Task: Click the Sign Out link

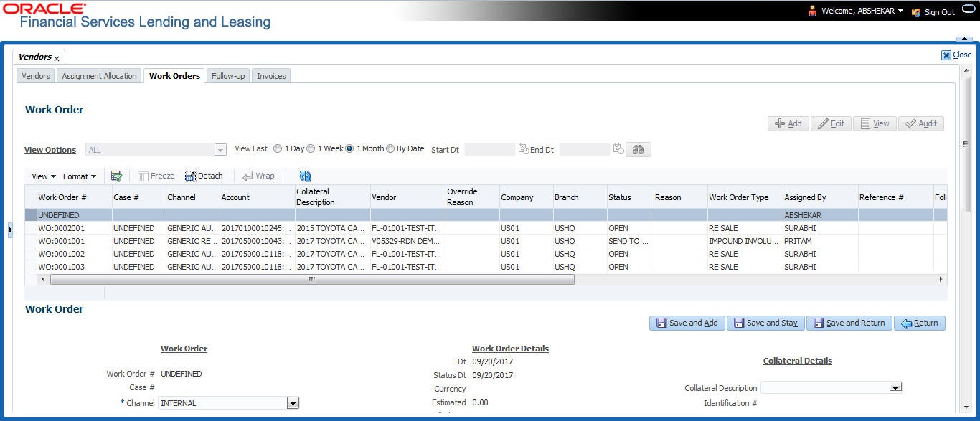Action: pyautogui.click(x=939, y=12)
